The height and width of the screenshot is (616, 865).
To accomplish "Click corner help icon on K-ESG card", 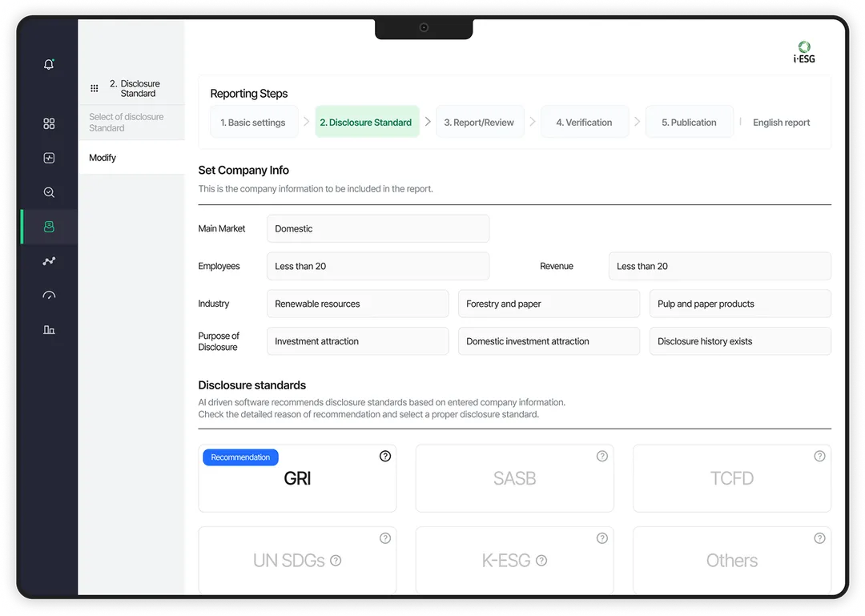I will 601,537.
